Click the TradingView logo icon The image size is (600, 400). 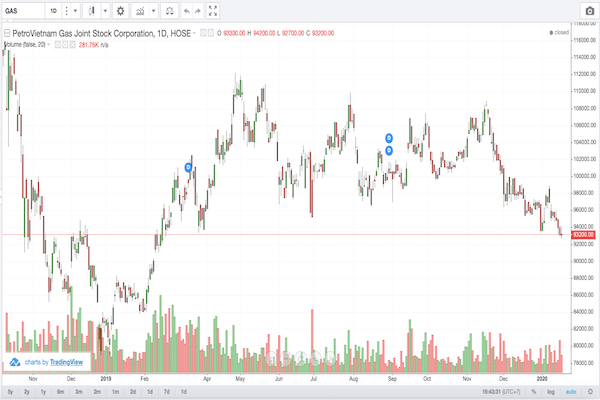click(x=15, y=362)
